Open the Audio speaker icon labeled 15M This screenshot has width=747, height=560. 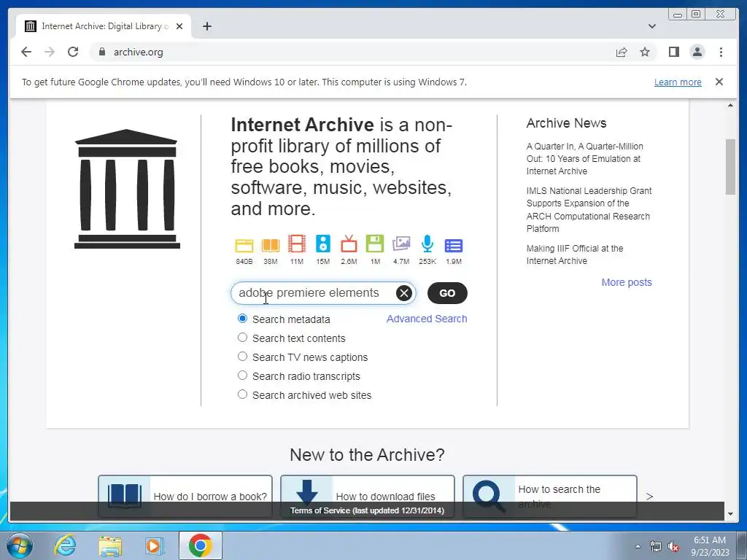coord(323,244)
